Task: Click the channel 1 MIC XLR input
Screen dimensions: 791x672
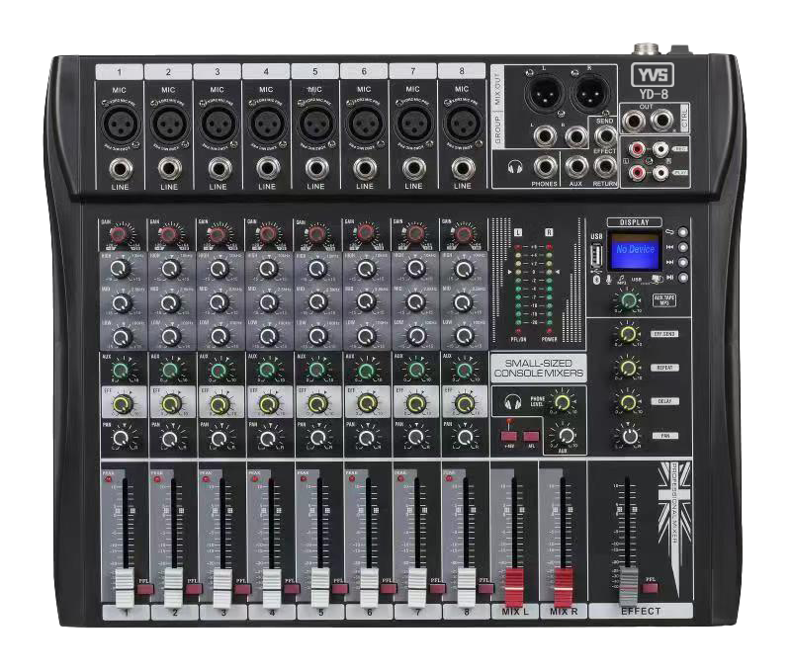Action: (x=121, y=125)
